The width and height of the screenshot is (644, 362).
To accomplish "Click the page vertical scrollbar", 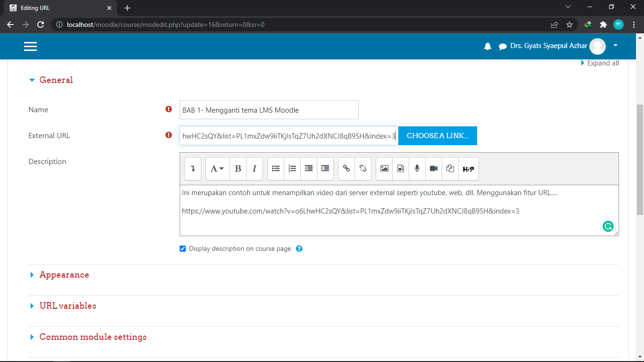I will click(x=640, y=160).
